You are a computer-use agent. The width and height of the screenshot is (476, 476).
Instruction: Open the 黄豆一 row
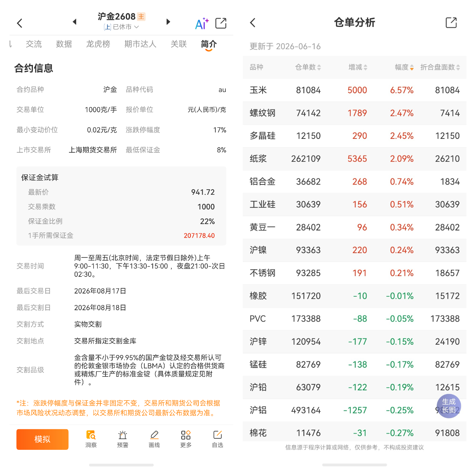[355, 227]
